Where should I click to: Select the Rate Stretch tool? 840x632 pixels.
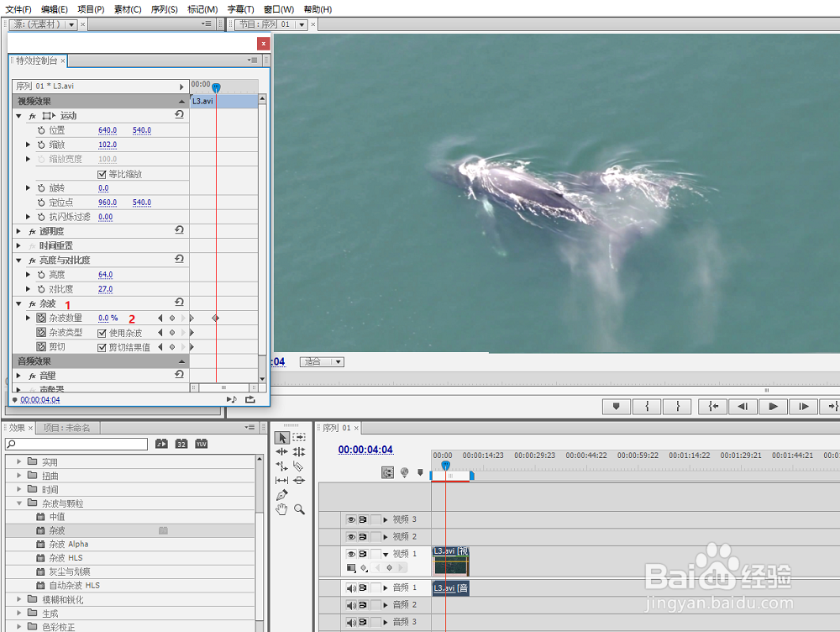281,466
